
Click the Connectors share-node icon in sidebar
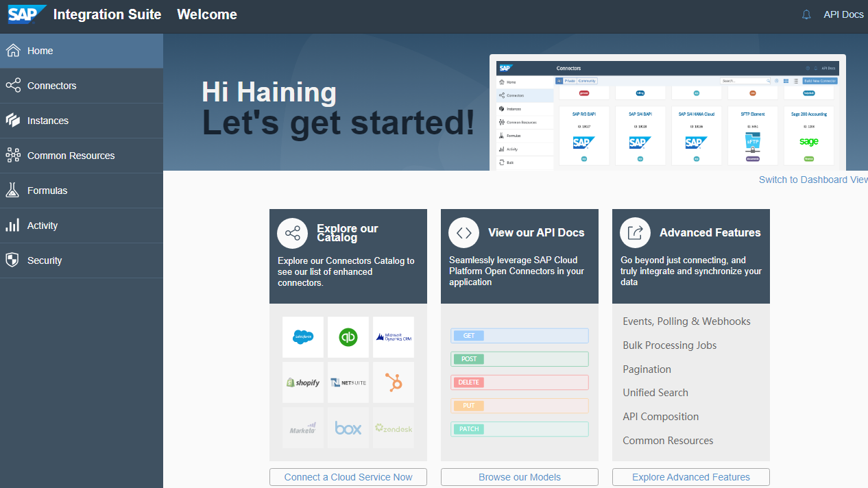[x=13, y=86]
